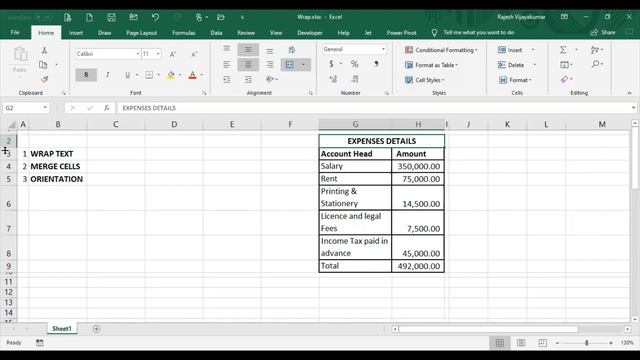Open the Calibri font name dropdown
Viewport: 640px width, 360px height.
[x=138, y=54]
